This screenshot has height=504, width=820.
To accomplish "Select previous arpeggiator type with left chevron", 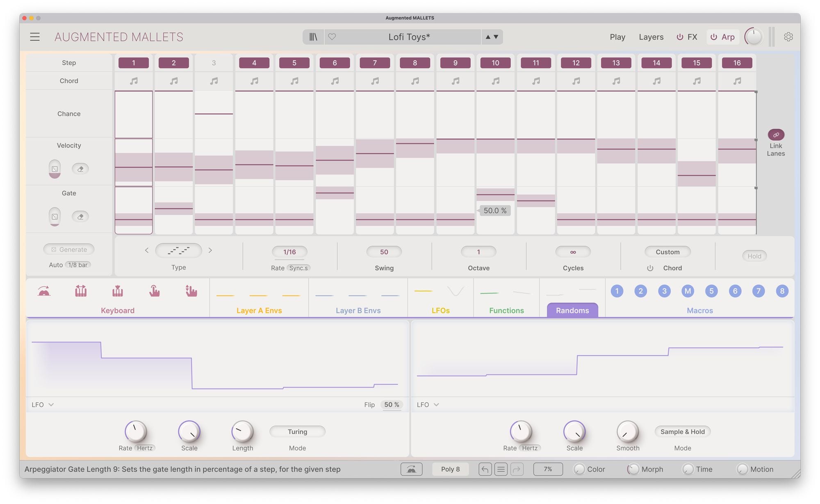I will [x=146, y=250].
